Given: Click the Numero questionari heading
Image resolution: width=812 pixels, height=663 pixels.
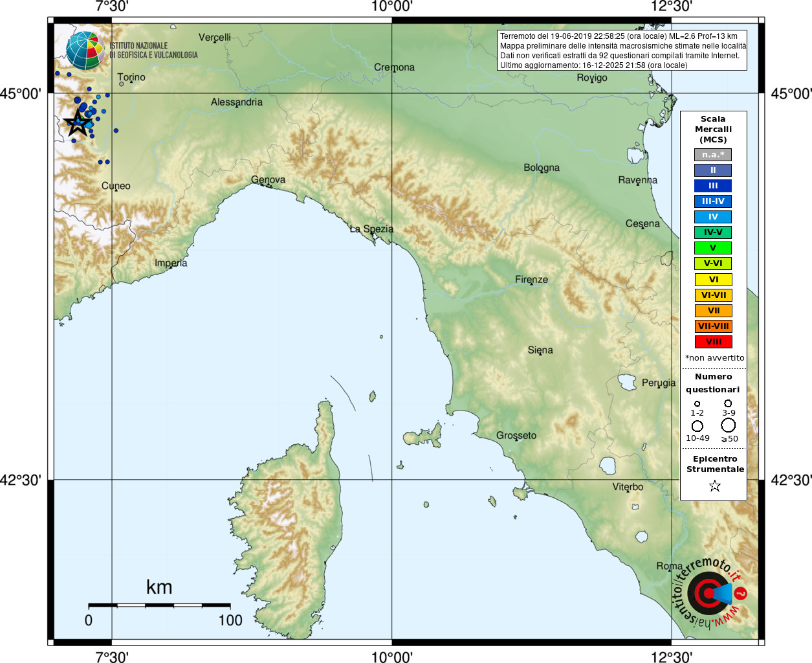Looking at the screenshot, I should tap(713, 383).
